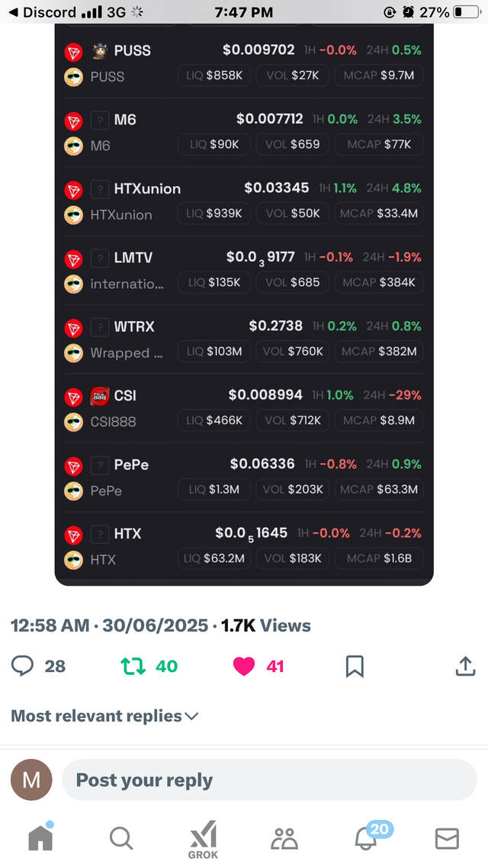Tap the share upload icon
This screenshot has height=868, width=488.
[465, 666]
